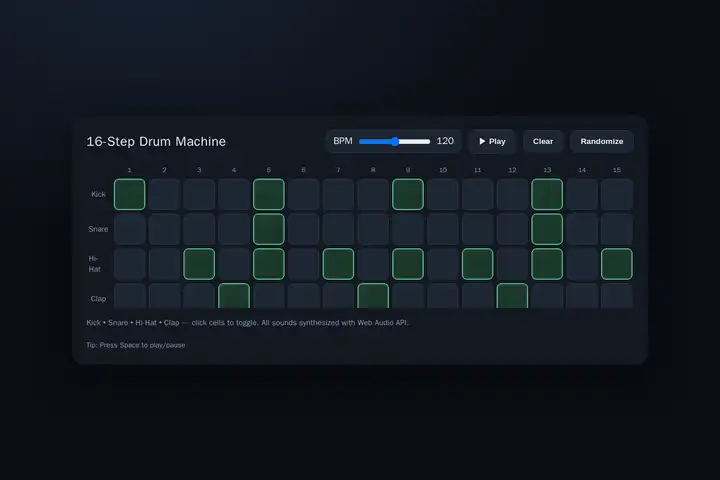Click the Clap row label

98,299
